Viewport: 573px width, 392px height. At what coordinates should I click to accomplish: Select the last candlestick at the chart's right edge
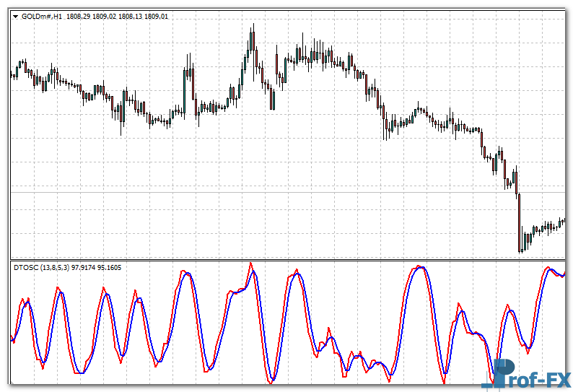pyautogui.click(x=564, y=222)
